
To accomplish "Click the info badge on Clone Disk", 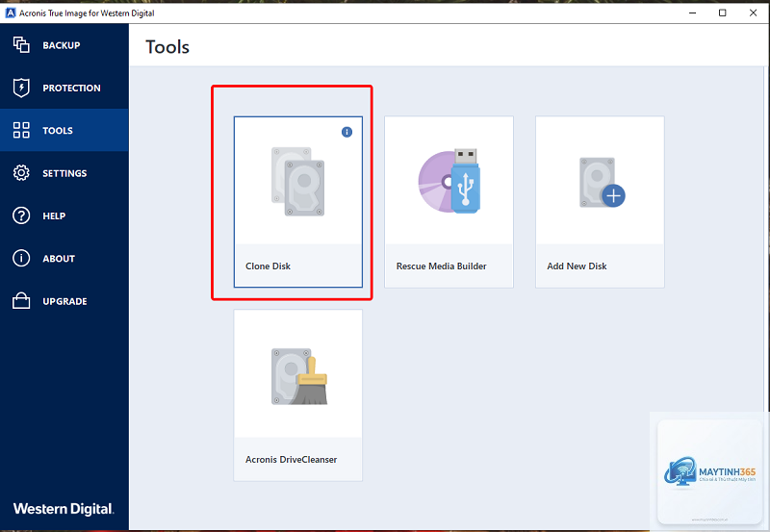I will pos(346,132).
